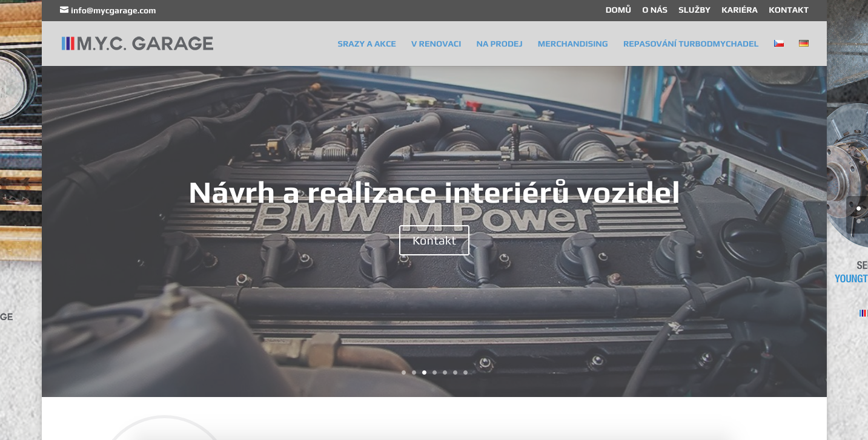
Task: Click the M.Y.C. GARAGE logo
Action: click(137, 43)
